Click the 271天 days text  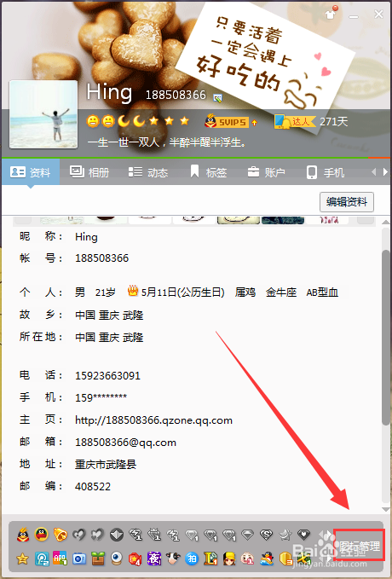(x=334, y=121)
